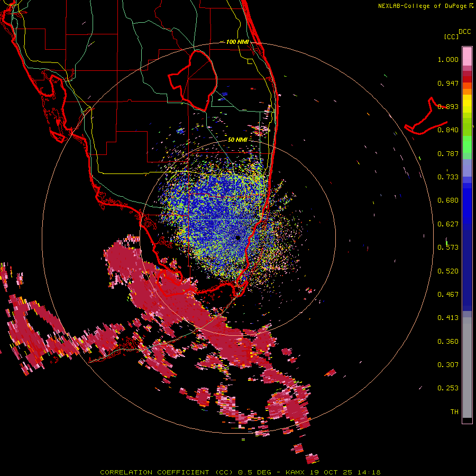Click the 1.000 value on the color scale
The height and width of the screenshot is (476, 476).
coord(448,59)
